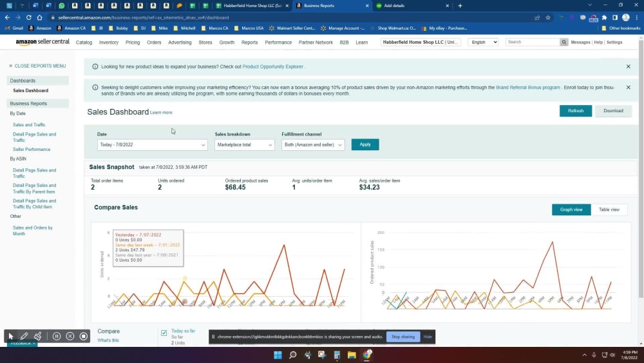
Task: Open Sales and Traffic report
Action: coord(29,124)
